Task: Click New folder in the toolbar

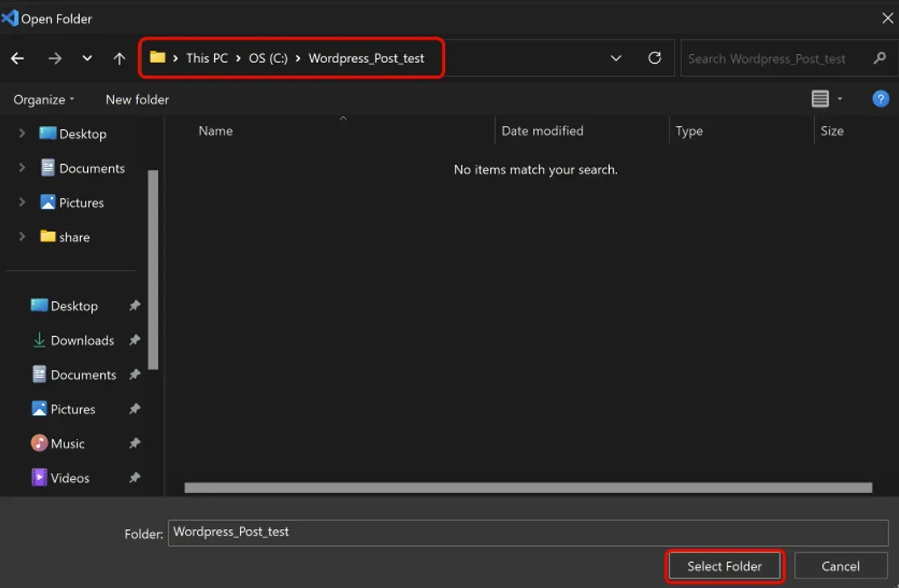Action: (137, 99)
